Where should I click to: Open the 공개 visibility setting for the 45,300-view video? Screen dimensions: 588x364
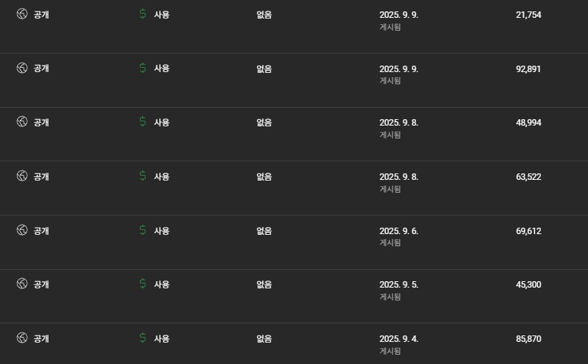pos(41,284)
